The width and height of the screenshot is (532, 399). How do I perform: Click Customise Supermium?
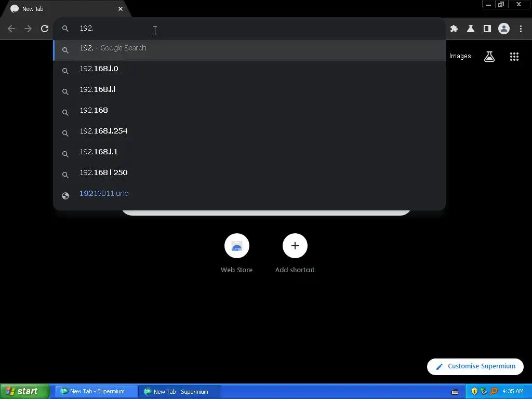(475, 366)
